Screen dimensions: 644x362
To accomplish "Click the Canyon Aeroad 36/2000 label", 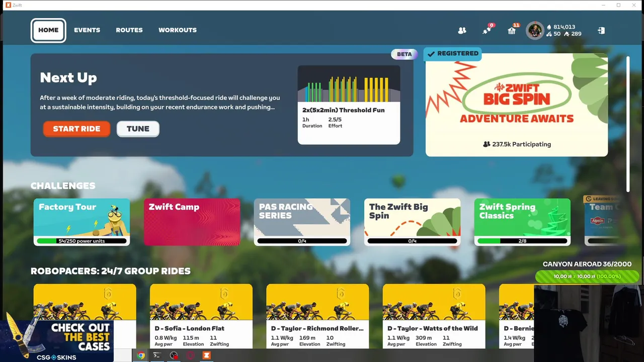I will tap(587, 264).
